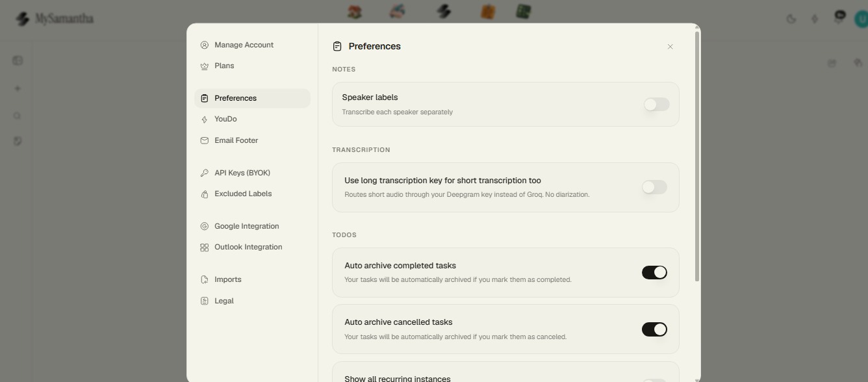The width and height of the screenshot is (868, 382).
Task: Click the pinkish icon right of the house icon
Action: (x=397, y=12)
